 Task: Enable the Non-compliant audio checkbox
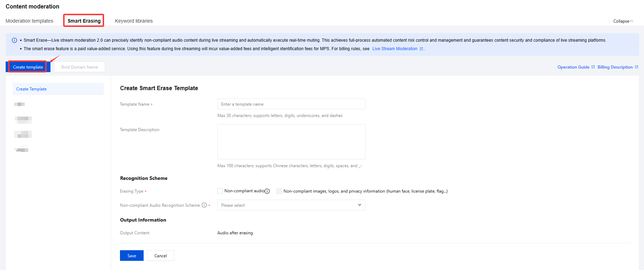pos(220,191)
